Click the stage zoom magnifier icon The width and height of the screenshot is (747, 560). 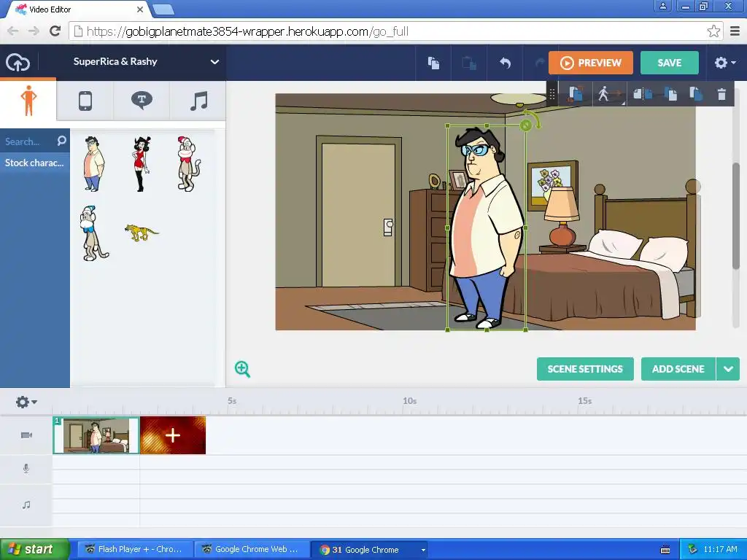coord(242,369)
